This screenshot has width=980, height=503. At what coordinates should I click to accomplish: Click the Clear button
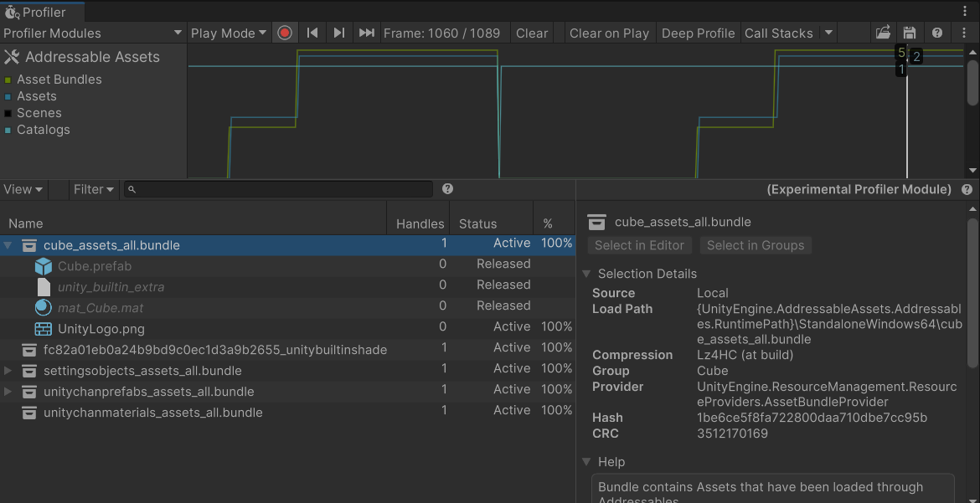(x=532, y=33)
